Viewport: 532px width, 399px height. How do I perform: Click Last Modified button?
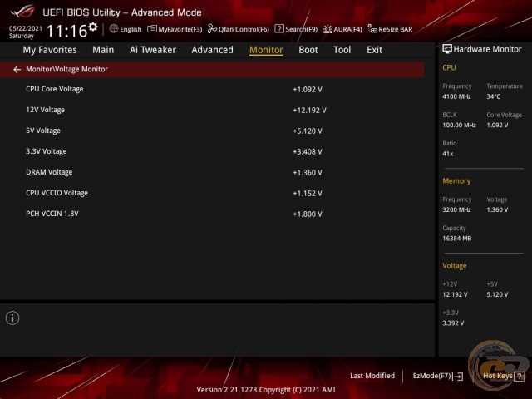tap(372, 376)
